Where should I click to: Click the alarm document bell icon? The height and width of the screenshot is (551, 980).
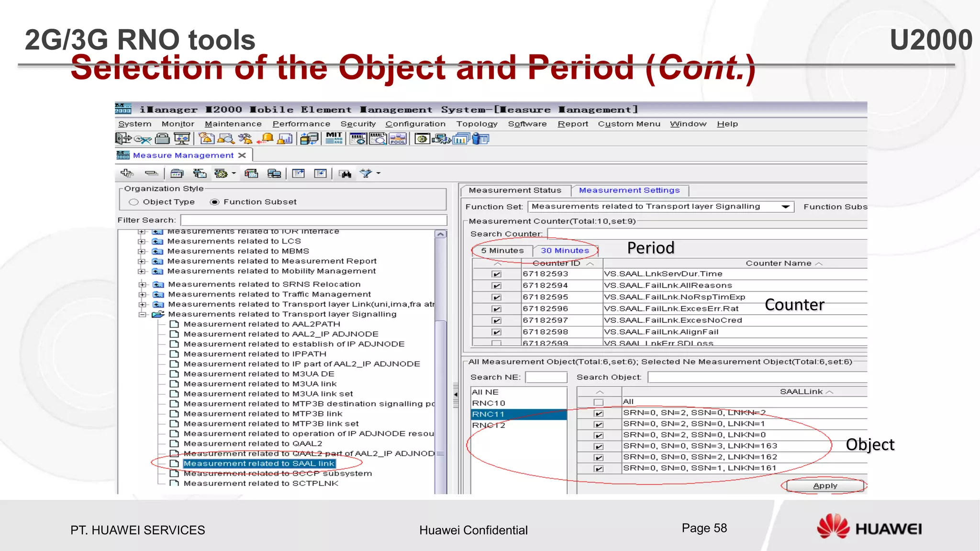click(x=207, y=139)
